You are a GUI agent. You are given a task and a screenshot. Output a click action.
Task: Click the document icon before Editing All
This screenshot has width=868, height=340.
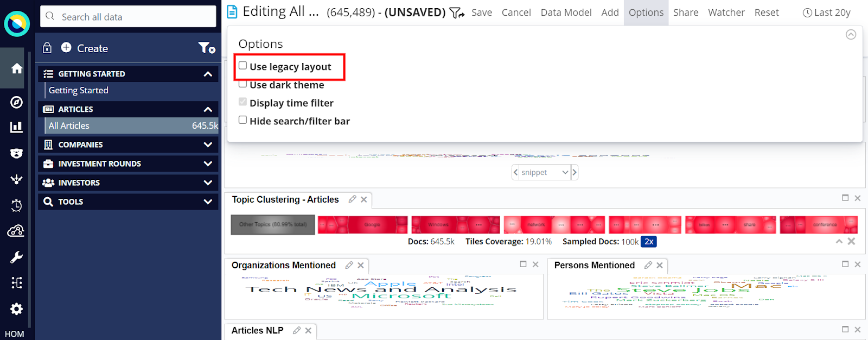232,12
